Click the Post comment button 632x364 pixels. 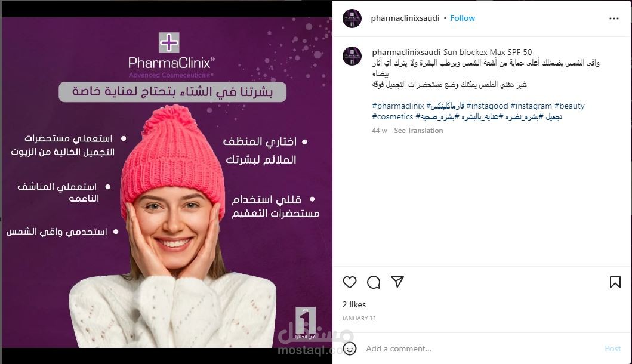[613, 348]
